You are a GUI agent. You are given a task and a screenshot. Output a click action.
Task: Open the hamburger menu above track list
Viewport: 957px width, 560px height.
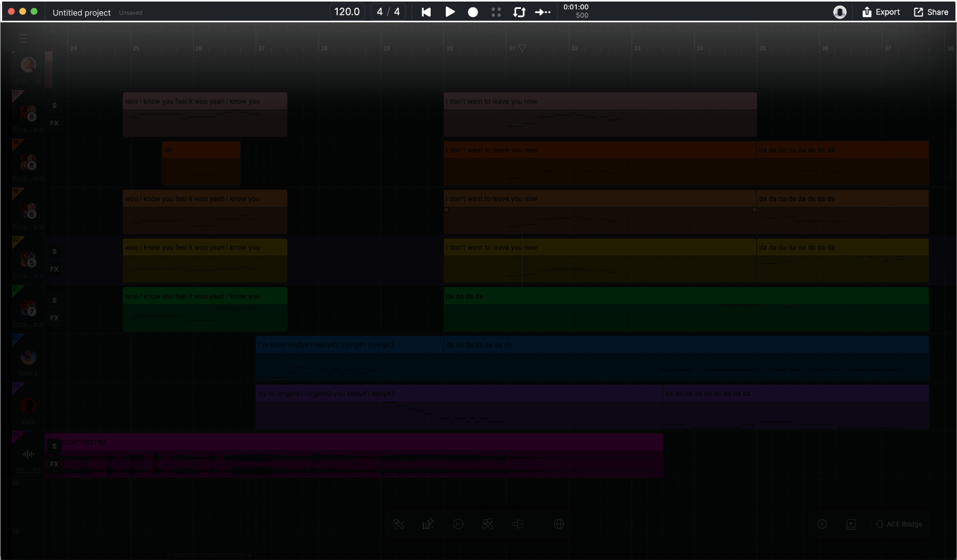click(x=23, y=38)
